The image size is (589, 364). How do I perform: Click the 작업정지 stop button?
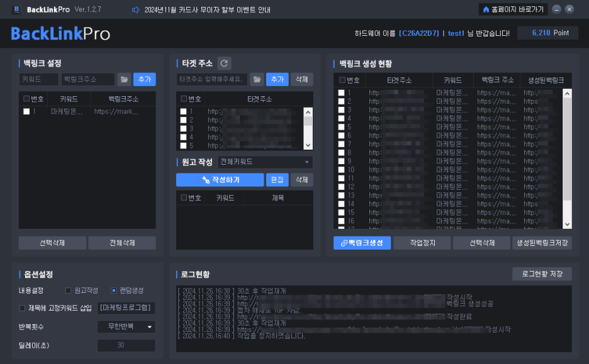(x=422, y=243)
